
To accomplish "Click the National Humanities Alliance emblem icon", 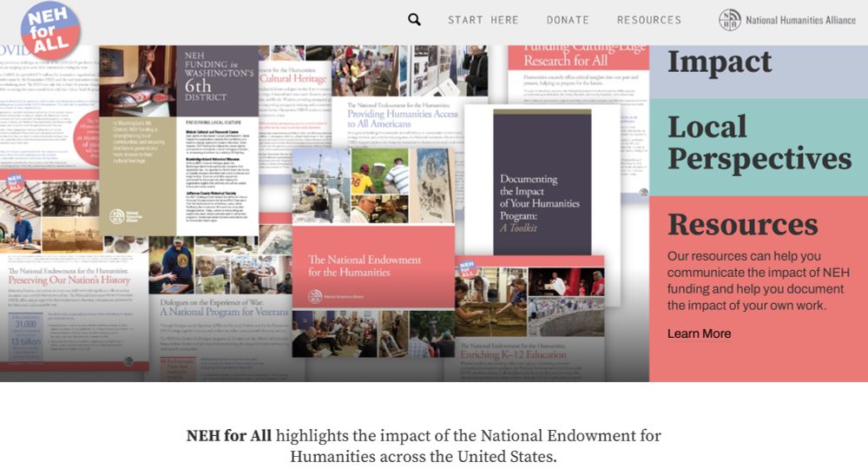I will coord(730,21).
